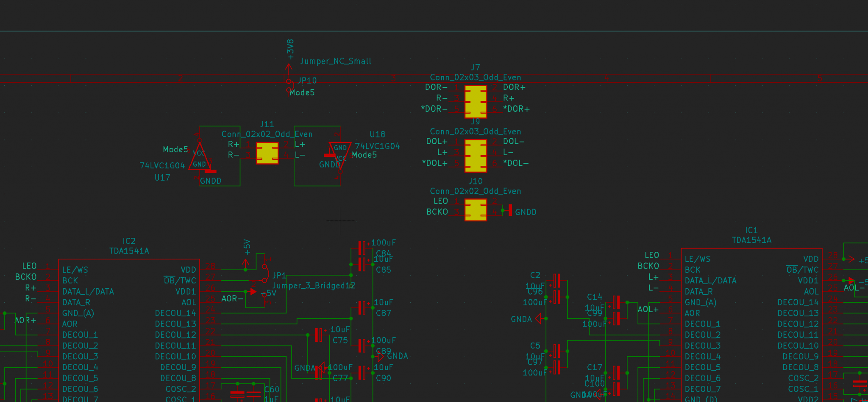868x402 pixels.
Task: Click the AOL- net label
Action: [x=854, y=288]
